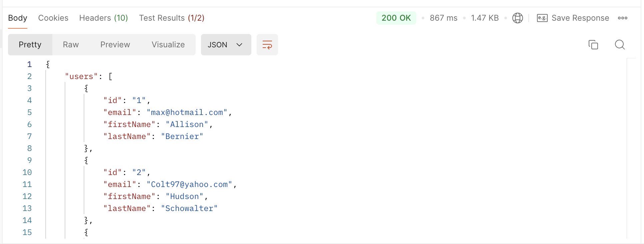Viewport: 644px width, 244px height.
Task: Switch to the Cookies tab
Action: 53,18
